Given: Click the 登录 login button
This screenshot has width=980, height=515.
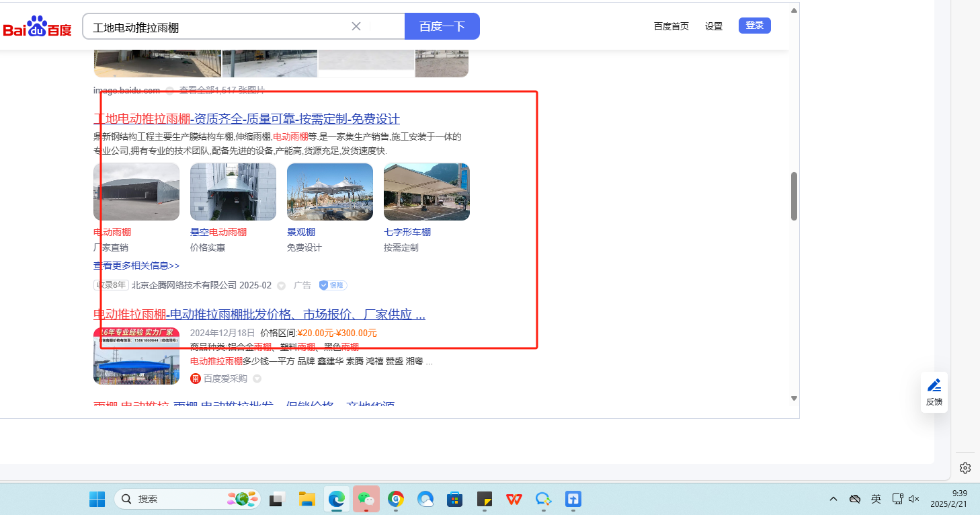Looking at the screenshot, I should pyautogui.click(x=754, y=26).
